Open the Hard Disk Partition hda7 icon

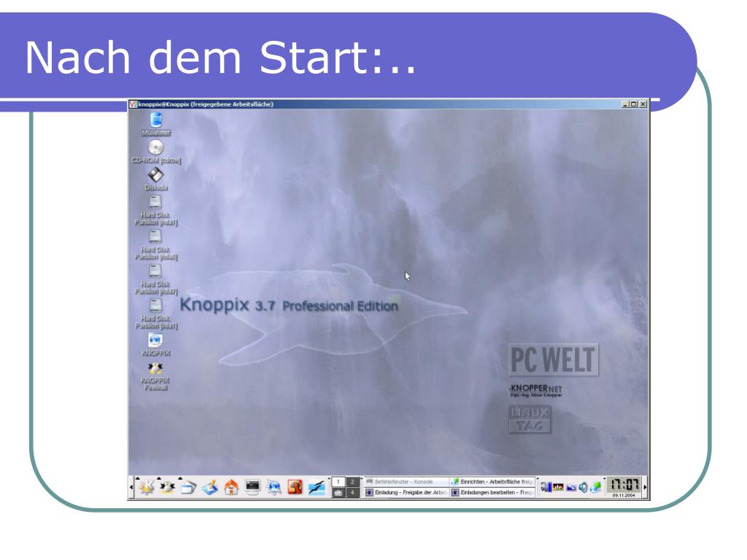click(x=156, y=279)
